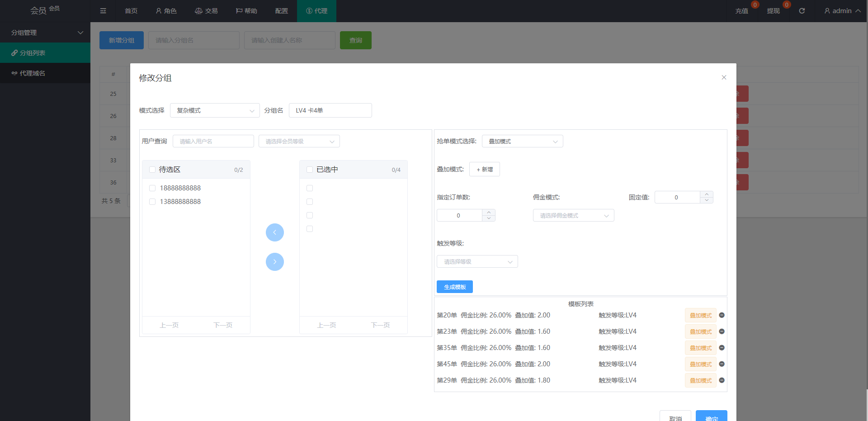The width and height of the screenshot is (868, 421).
Task: Delete the 第35单 template entry
Action: pos(722,348)
